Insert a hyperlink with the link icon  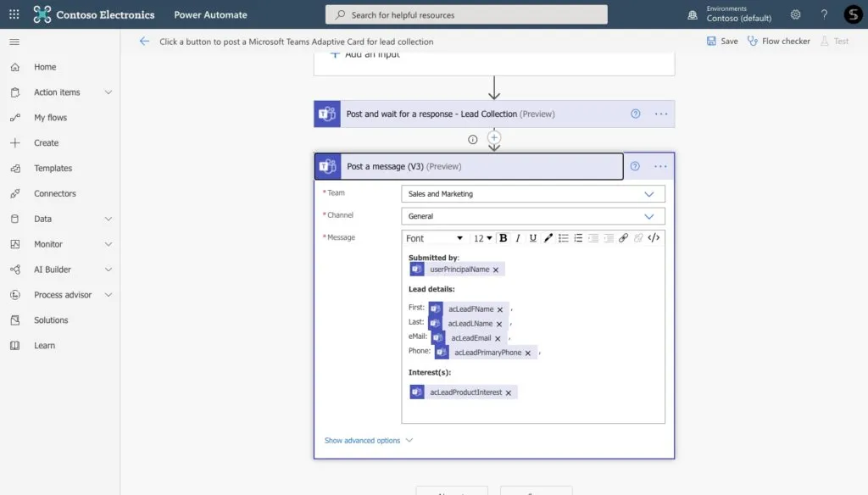pyautogui.click(x=623, y=238)
